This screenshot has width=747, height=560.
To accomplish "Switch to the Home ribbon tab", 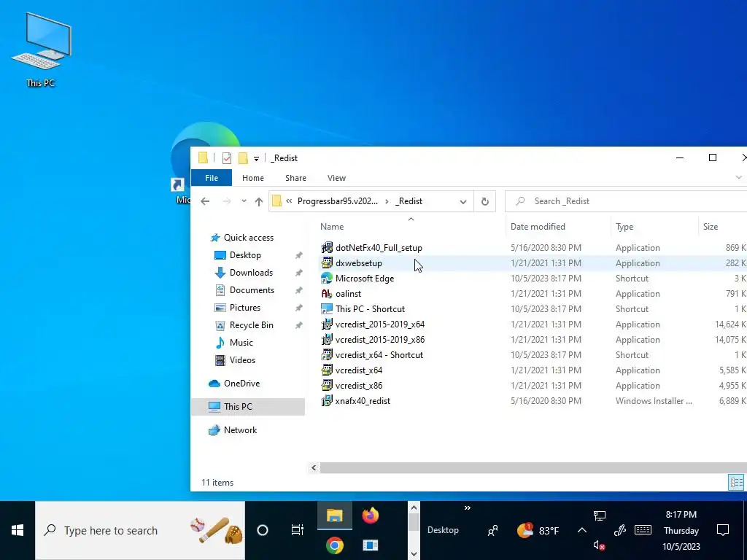I will [253, 178].
